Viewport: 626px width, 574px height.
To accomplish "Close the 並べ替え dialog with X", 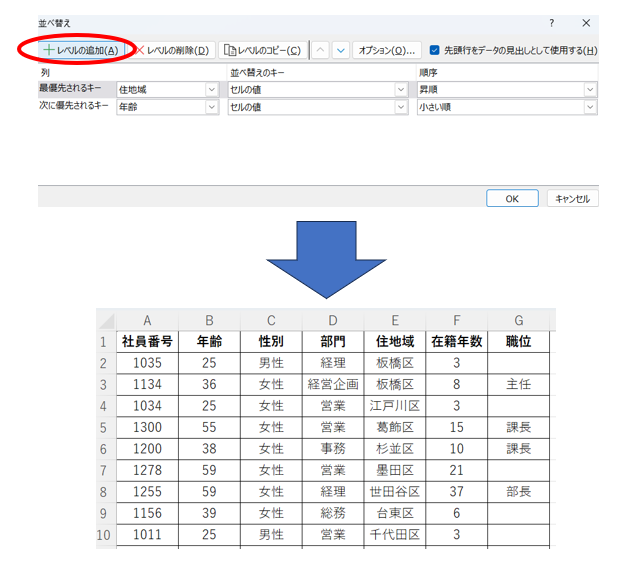I will click(x=586, y=23).
